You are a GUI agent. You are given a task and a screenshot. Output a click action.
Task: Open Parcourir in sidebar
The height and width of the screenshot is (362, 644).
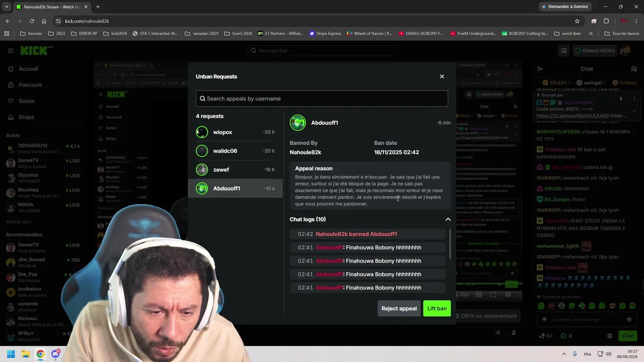click(30, 85)
